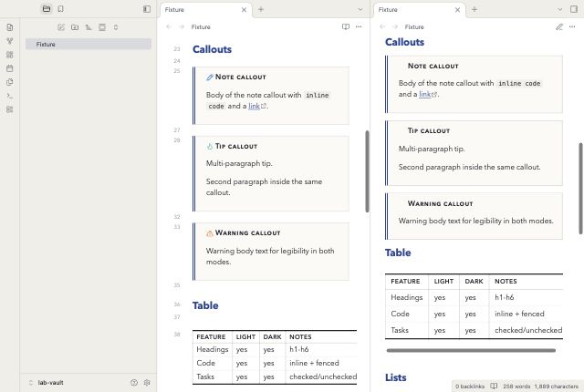
Task: Click the Tip callout title in reading view
Action: pyautogui.click(x=429, y=130)
